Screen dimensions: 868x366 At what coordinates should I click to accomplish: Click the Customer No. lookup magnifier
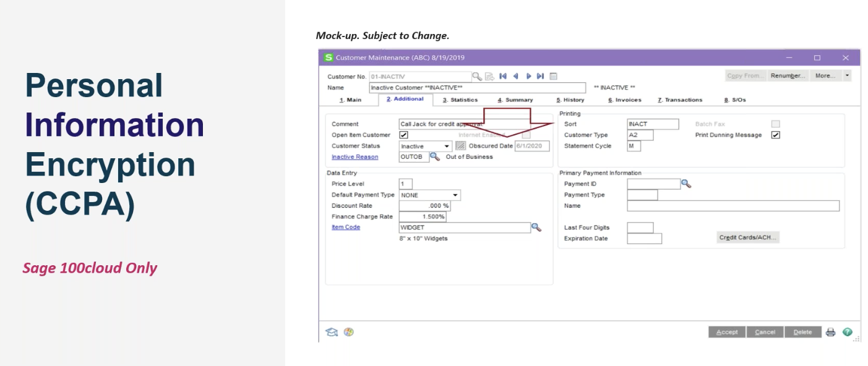(477, 76)
